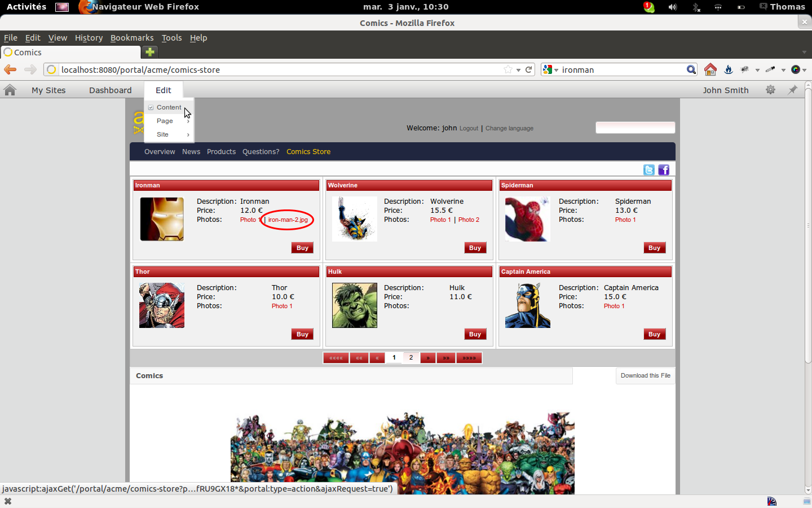812x508 pixels.
Task: Share page via Facebook icon
Action: 664,170
